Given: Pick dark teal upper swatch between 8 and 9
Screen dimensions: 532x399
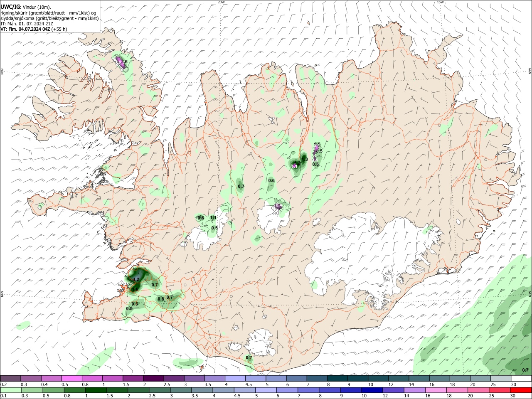Looking at the screenshot, I should pyautogui.click(x=337, y=378).
